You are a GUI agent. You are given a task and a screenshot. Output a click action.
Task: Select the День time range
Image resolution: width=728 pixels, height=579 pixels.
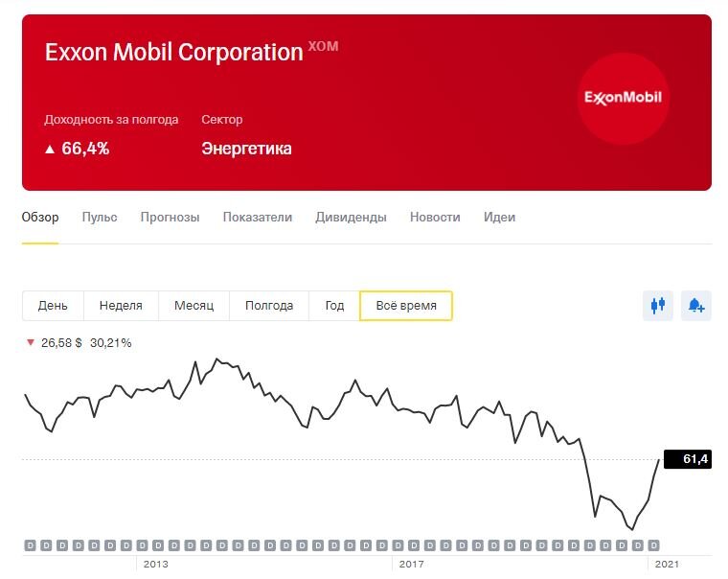point(53,306)
